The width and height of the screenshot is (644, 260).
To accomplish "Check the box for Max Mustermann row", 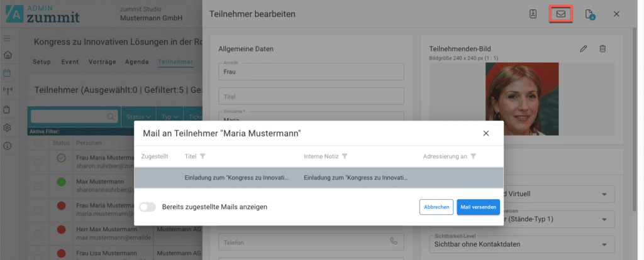I will (39, 183).
